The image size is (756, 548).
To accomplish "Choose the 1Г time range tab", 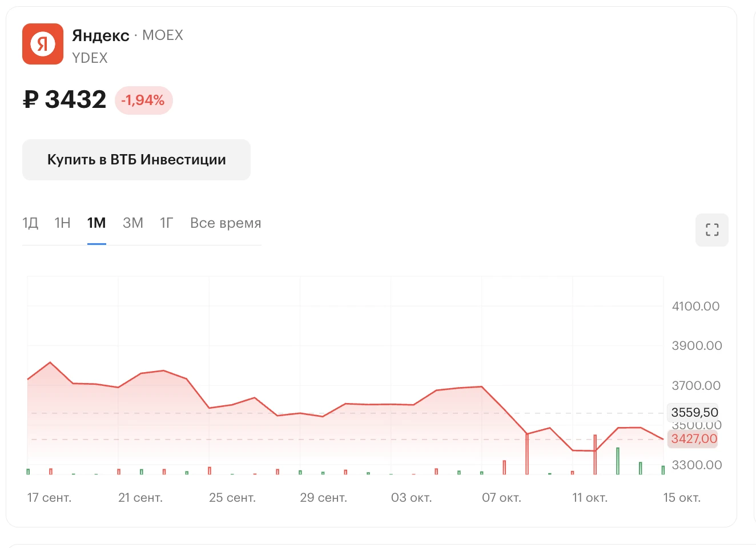I will tap(166, 223).
